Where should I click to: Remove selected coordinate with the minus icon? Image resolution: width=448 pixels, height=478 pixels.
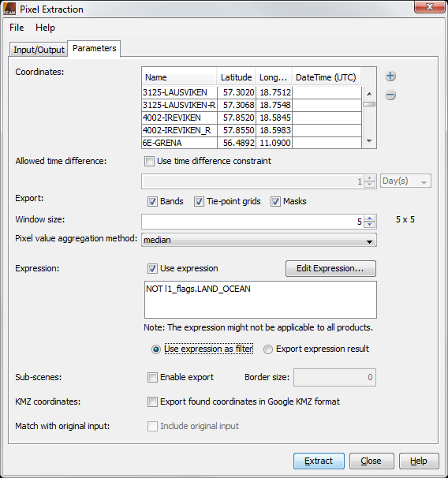[390, 95]
